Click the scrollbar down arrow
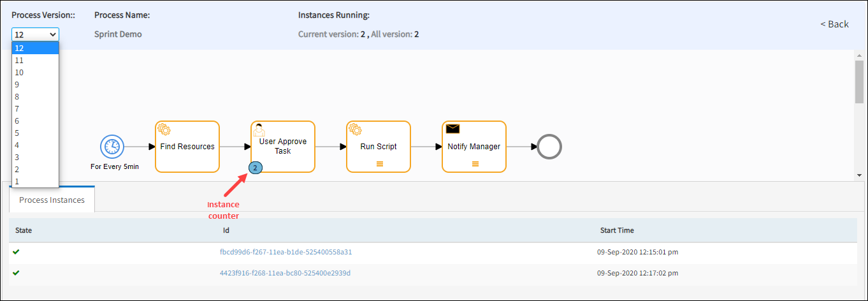The image size is (868, 301). click(859, 175)
